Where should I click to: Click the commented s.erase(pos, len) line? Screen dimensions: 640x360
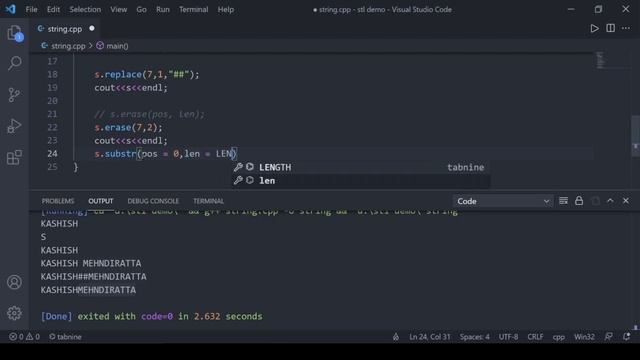click(149, 114)
